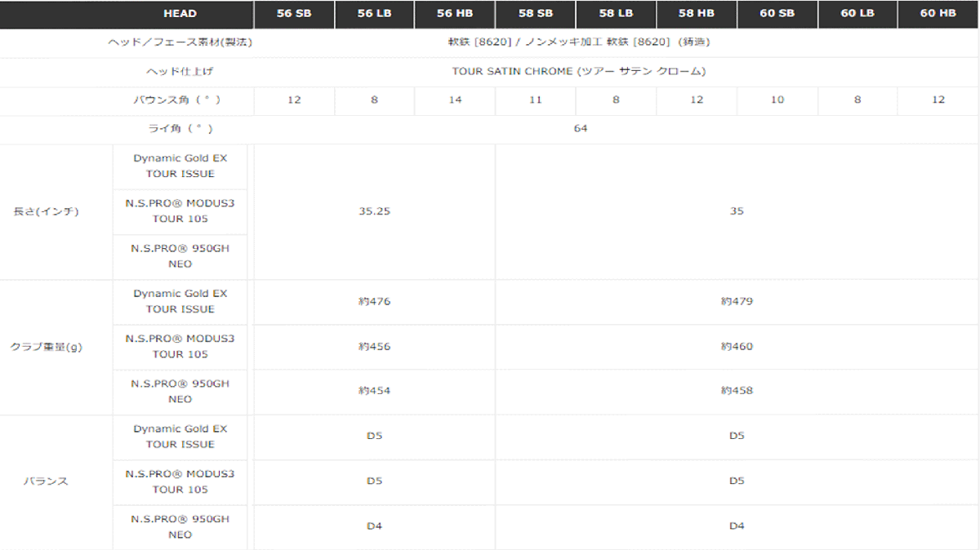Click the lie angle value 64

click(x=580, y=129)
